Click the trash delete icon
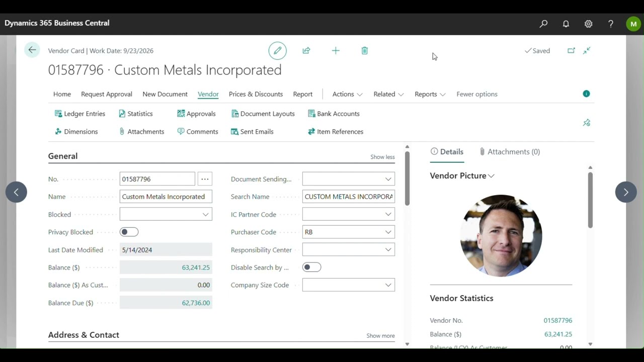The height and width of the screenshot is (362, 644). (x=365, y=51)
